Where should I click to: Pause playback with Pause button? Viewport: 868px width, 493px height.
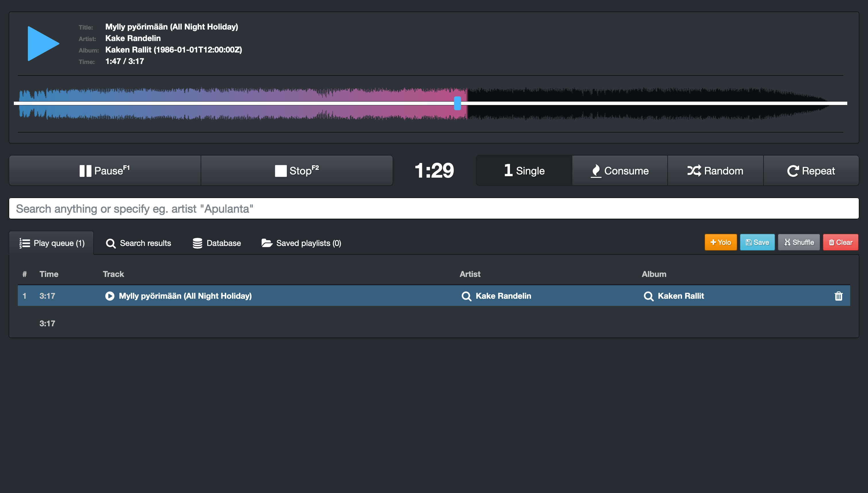(105, 171)
